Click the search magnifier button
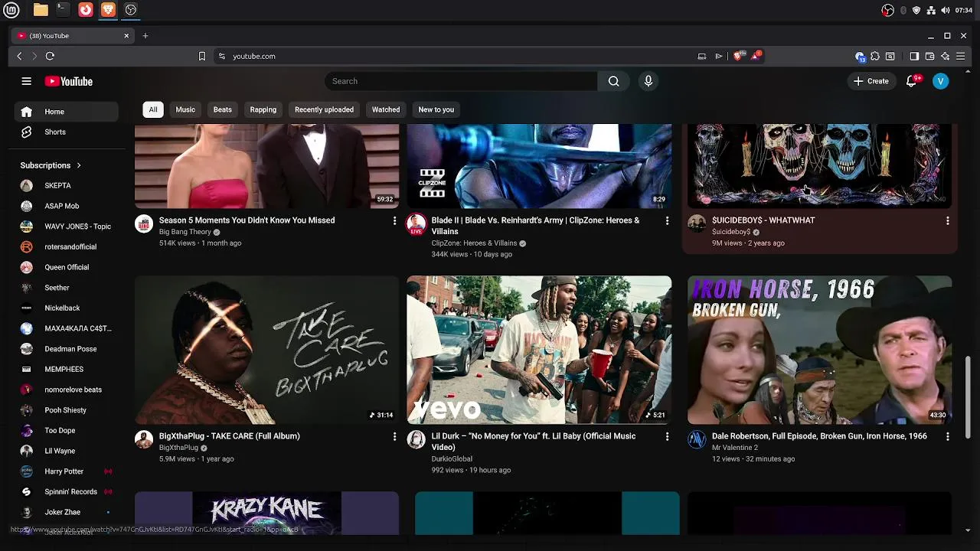The height and width of the screenshot is (551, 980). [613, 81]
